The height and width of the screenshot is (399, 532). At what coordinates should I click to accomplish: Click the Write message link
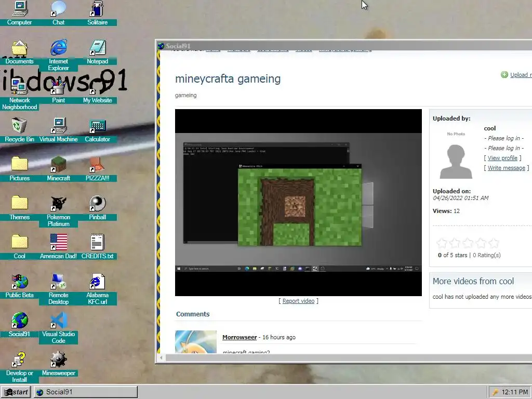pyautogui.click(x=506, y=168)
